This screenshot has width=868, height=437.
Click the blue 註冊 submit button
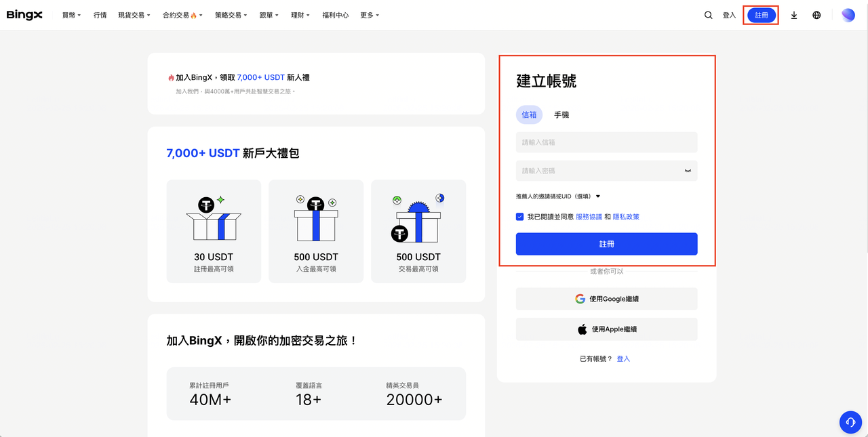(606, 244)
